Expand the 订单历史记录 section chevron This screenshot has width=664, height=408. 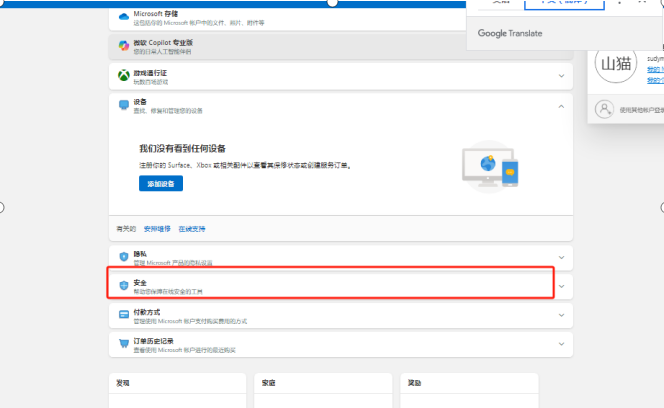click(561, 344)
